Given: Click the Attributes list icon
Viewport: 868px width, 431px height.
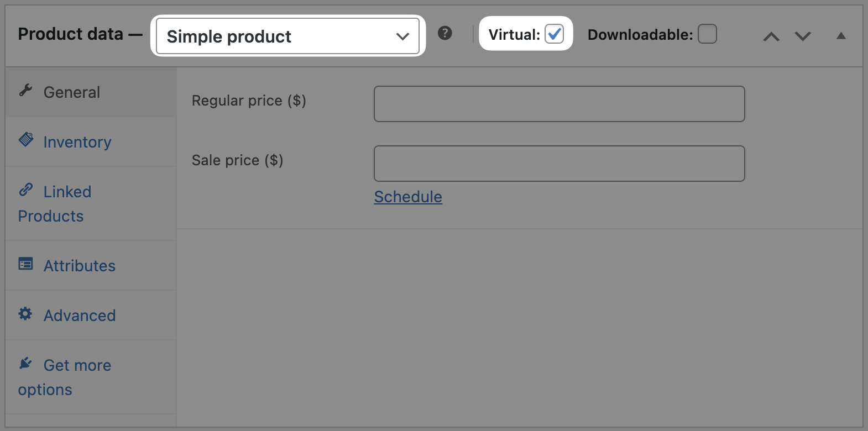Looking at the screenshot, I should tap(25, 264).
